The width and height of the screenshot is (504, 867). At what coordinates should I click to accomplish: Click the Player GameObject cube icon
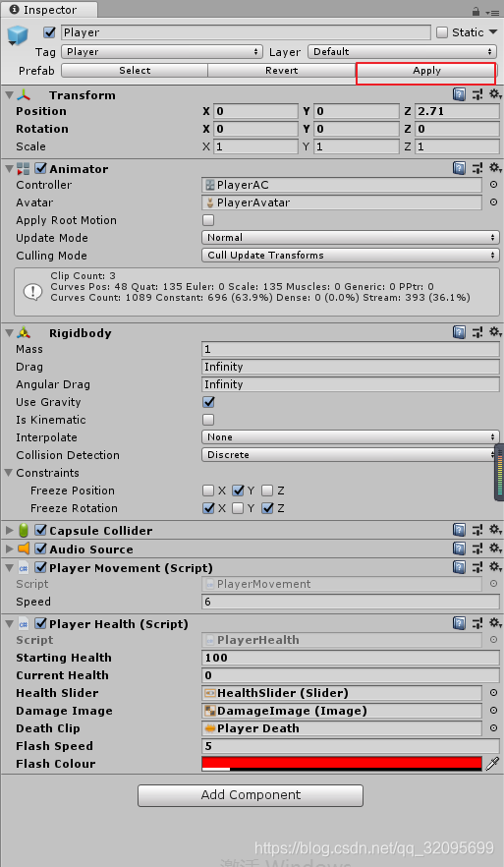[x=17, y=36]
